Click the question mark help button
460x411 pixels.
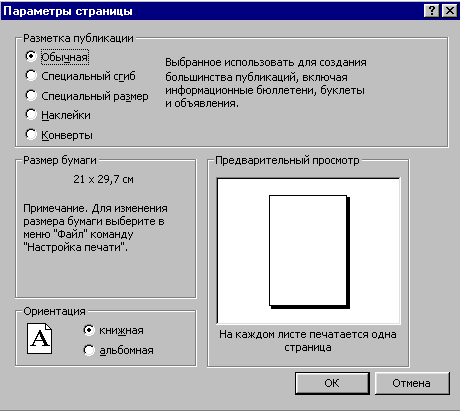[432, 11]
